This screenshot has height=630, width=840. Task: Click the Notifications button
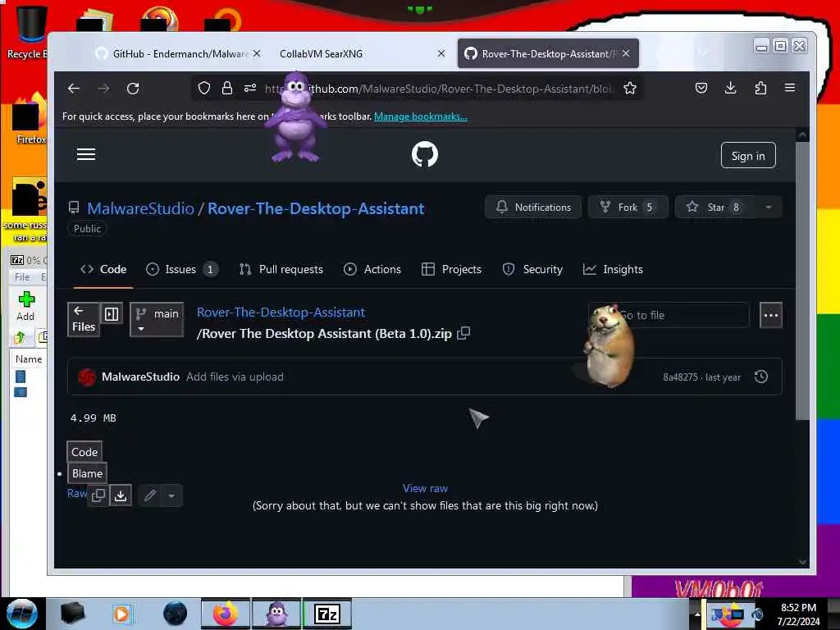point(533,208)
